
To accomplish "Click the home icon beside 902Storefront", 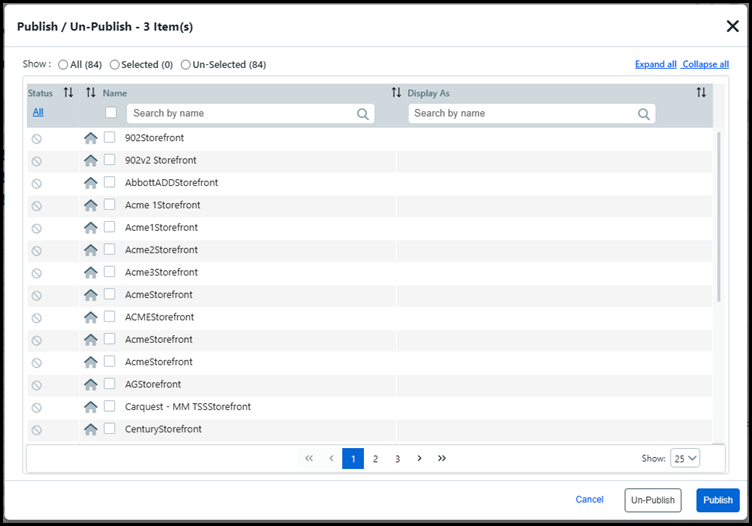I will (91, 138).
